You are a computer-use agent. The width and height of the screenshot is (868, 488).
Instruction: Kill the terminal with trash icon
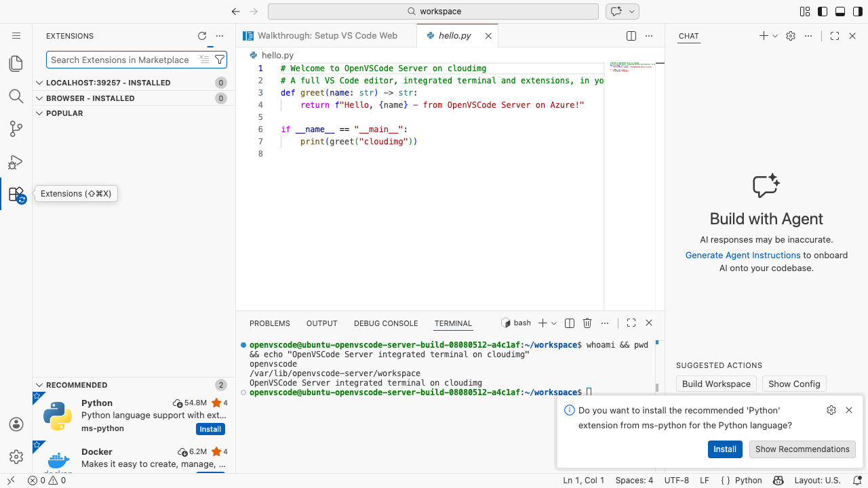(587, 323)
